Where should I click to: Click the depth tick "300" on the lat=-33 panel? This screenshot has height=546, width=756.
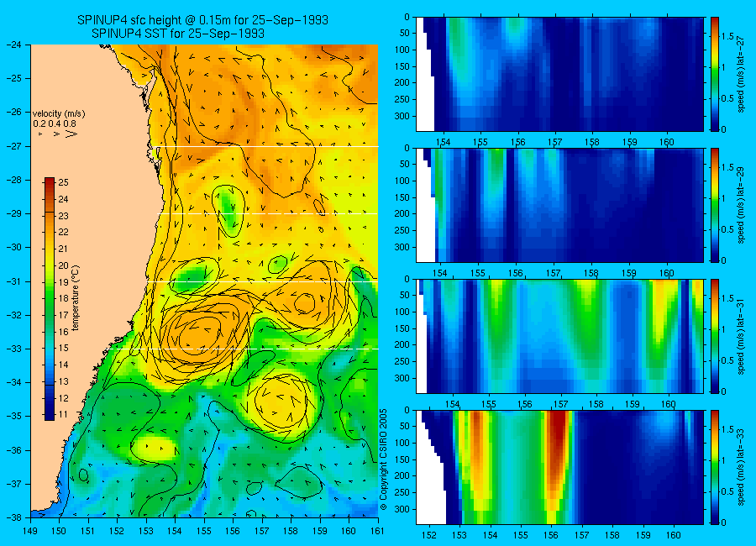402,509
